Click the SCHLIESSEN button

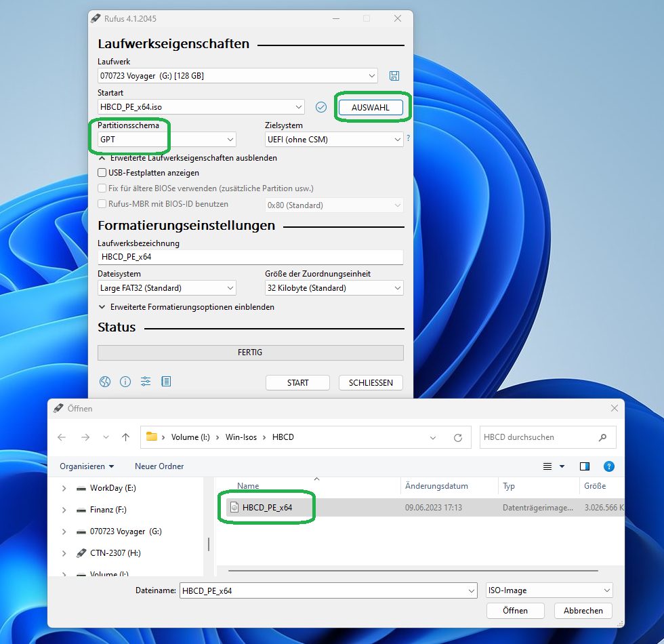[371, 382]
